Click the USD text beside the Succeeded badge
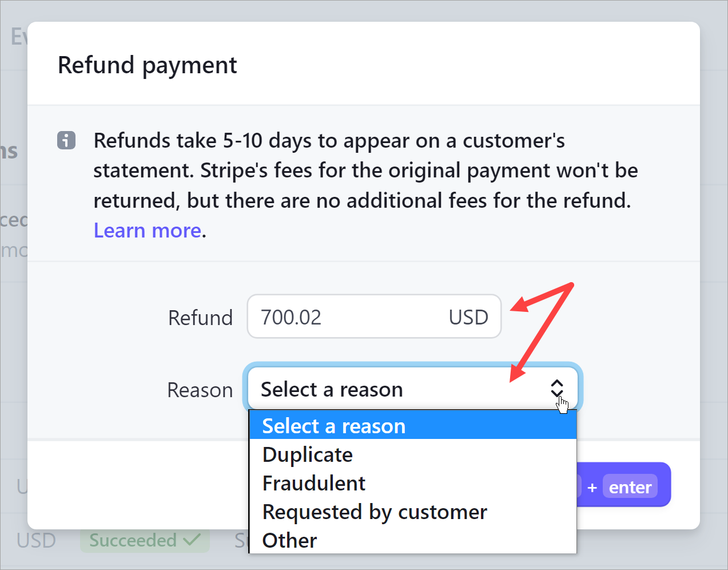This screenshot has height=570, width=728. coord(36,540)
